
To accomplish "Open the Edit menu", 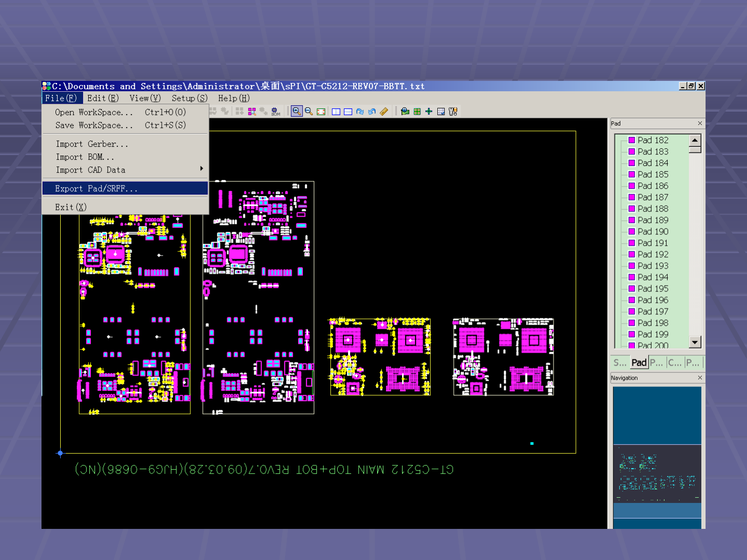I will pyautogui.click(x=103, y=98).
